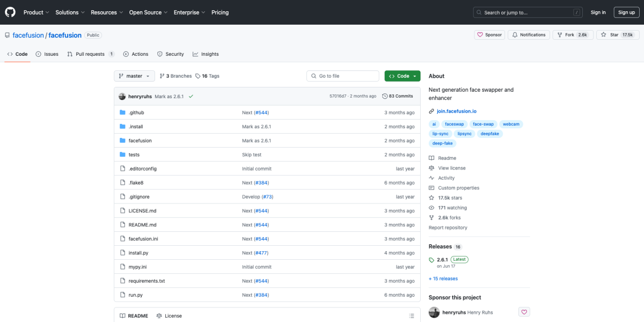The width and height of the screenshot is (644, 322).
Task: Click the heart Sponsor button
Action: (x=489, y=35)
